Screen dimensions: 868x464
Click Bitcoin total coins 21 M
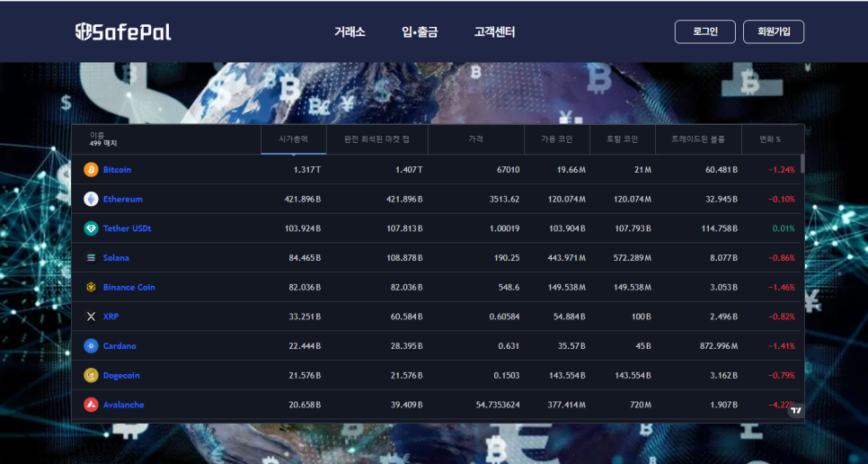pyautogui.click(x=642, y=169)
